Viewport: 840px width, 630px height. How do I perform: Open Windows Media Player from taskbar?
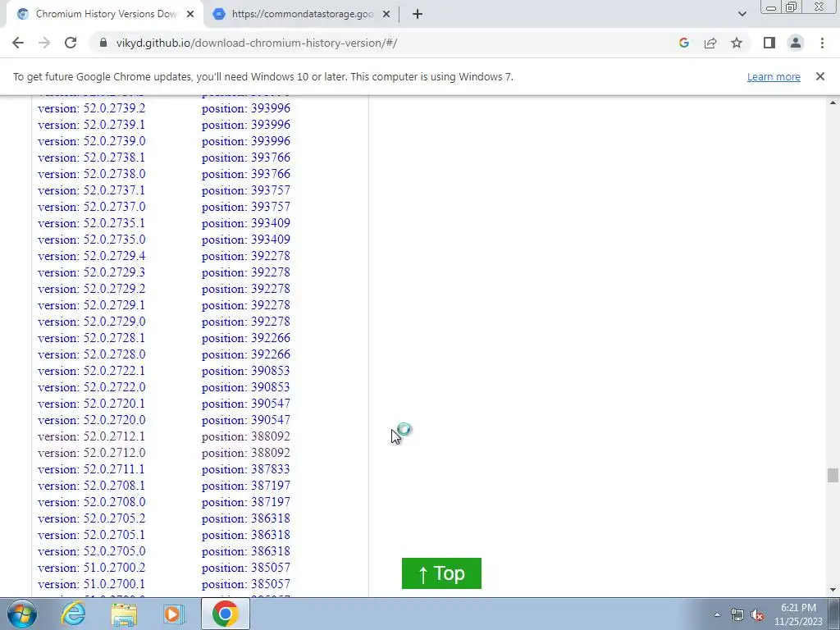click(x=174, y=614)
